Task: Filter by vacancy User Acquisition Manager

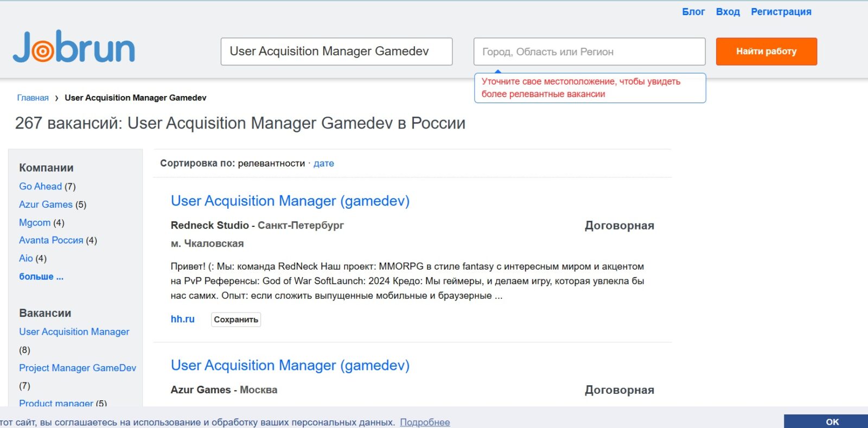Action: tap(74, 331)
